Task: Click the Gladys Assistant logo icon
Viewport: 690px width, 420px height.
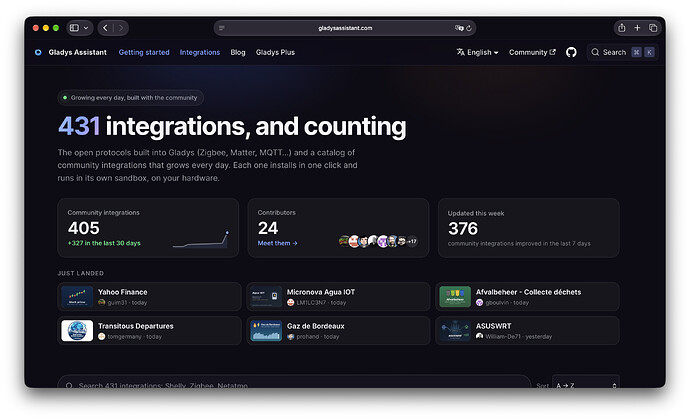Action: [38, 52]
